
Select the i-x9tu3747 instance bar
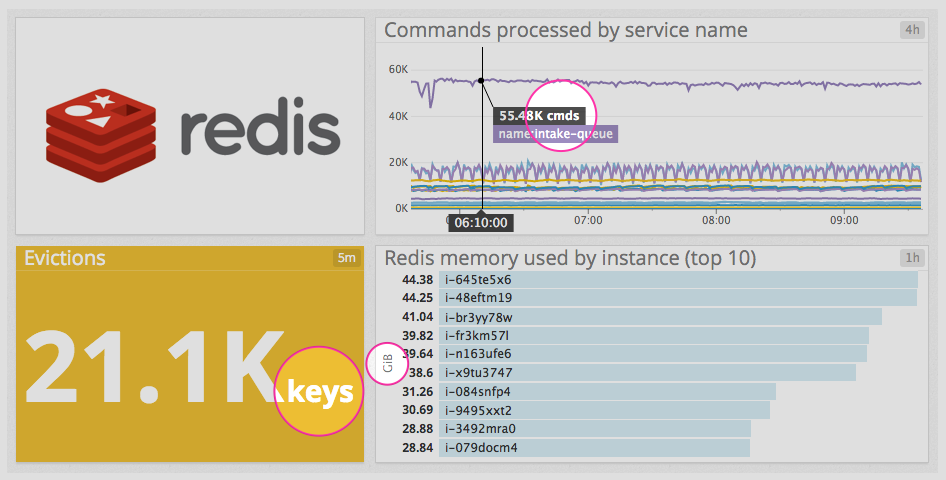click(647, 372)
